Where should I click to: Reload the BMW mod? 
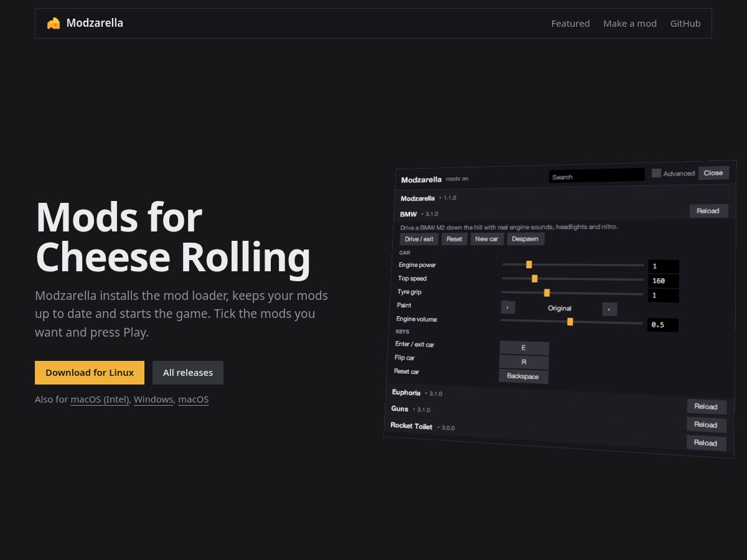point(708,211)
